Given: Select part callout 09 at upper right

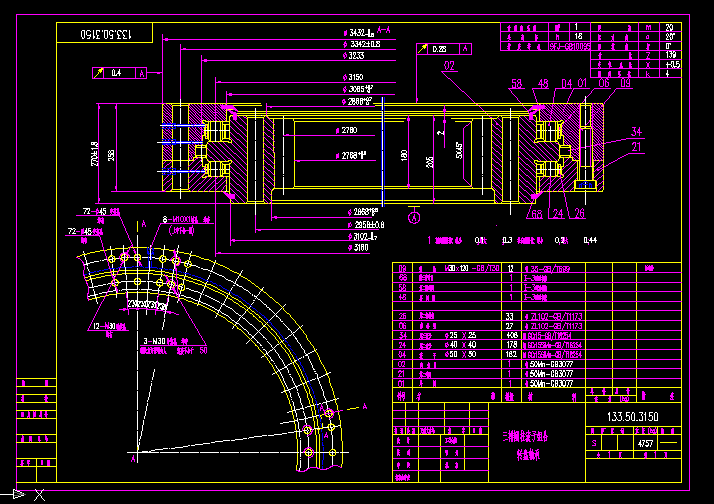Looking at the screenshot, I should pos(625,84).
